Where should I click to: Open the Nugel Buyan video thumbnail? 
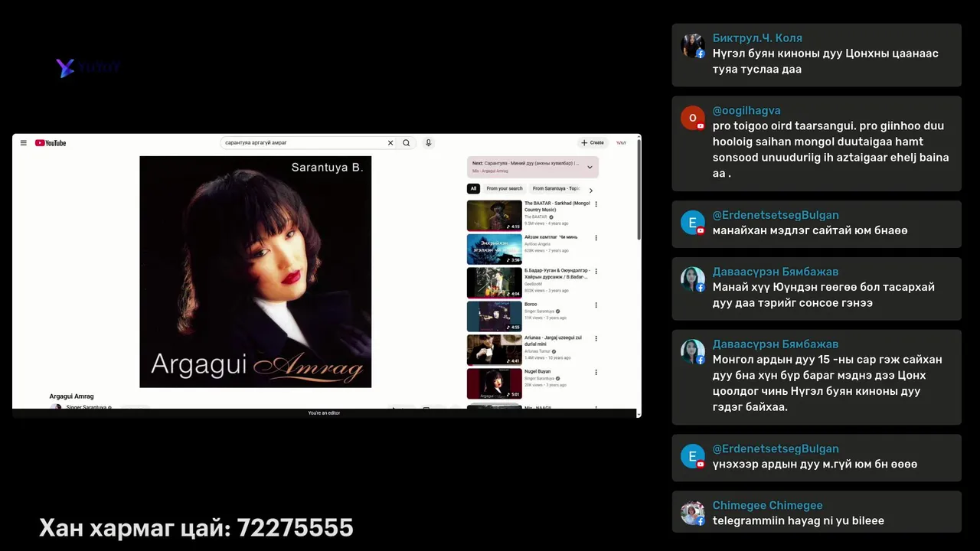pos(495,383)
